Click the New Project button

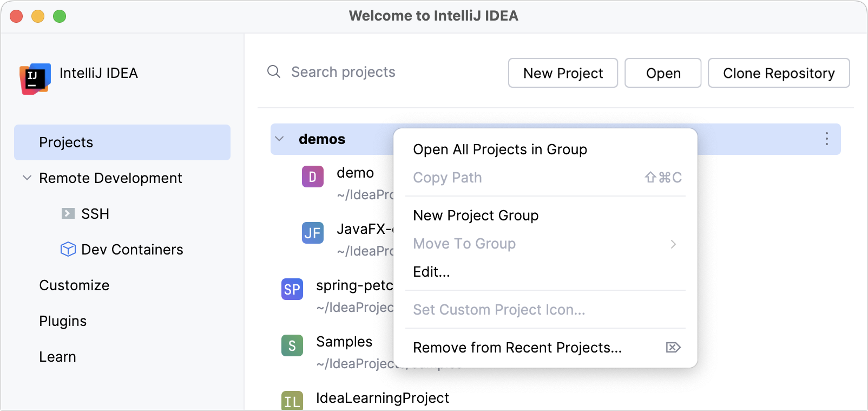(x=563, y=73)
